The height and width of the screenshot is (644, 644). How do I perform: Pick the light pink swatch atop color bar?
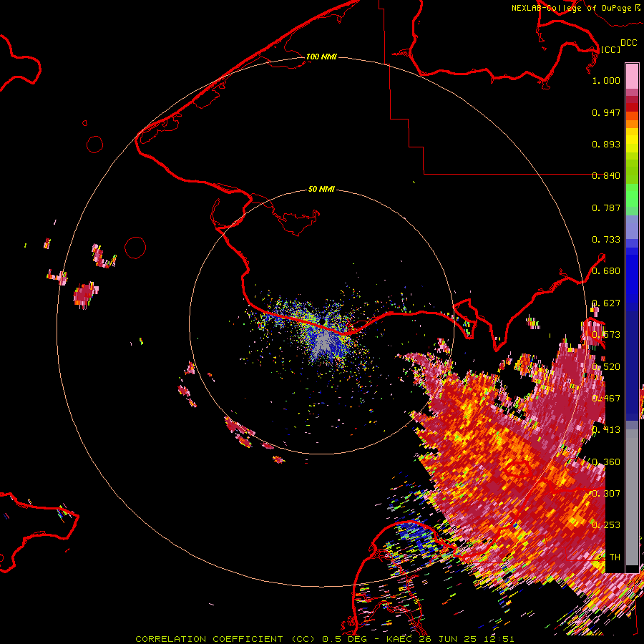pyautogui.click(x=632, y=76)
